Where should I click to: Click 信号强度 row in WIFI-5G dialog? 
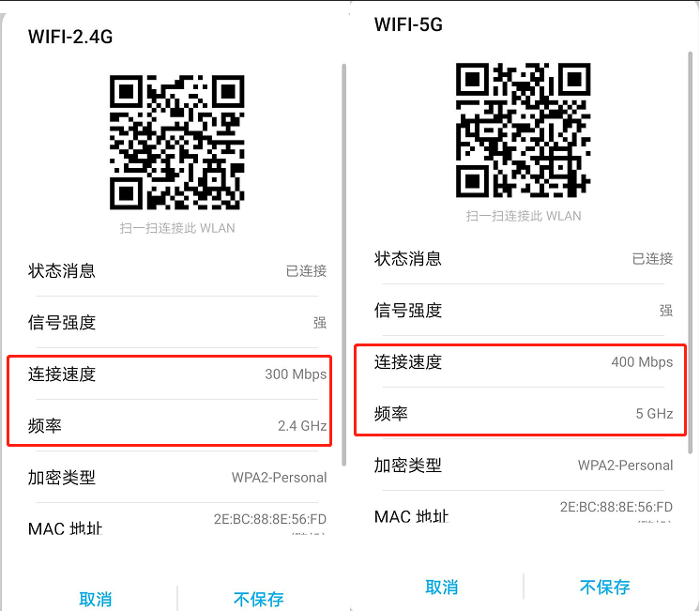tap(524, 311)
